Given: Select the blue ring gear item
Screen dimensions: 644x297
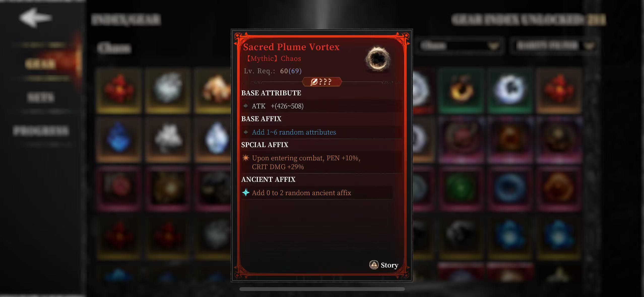Looking at the screenshot, I should [510, 188].
